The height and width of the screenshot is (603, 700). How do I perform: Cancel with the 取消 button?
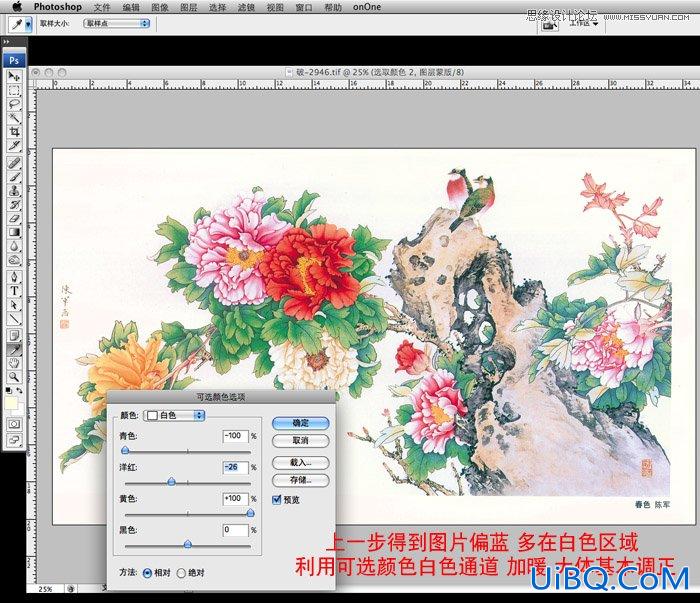(x=301, y=441)
